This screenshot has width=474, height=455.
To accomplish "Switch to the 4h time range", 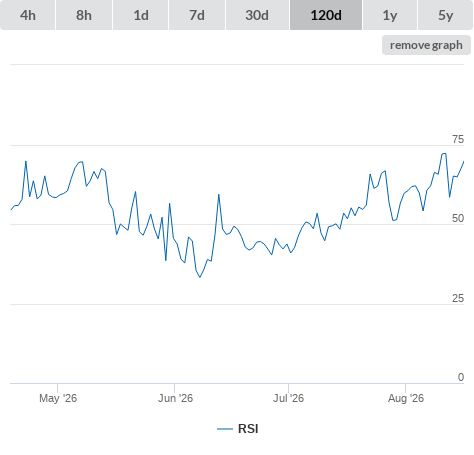I will (x=28, y=15).
